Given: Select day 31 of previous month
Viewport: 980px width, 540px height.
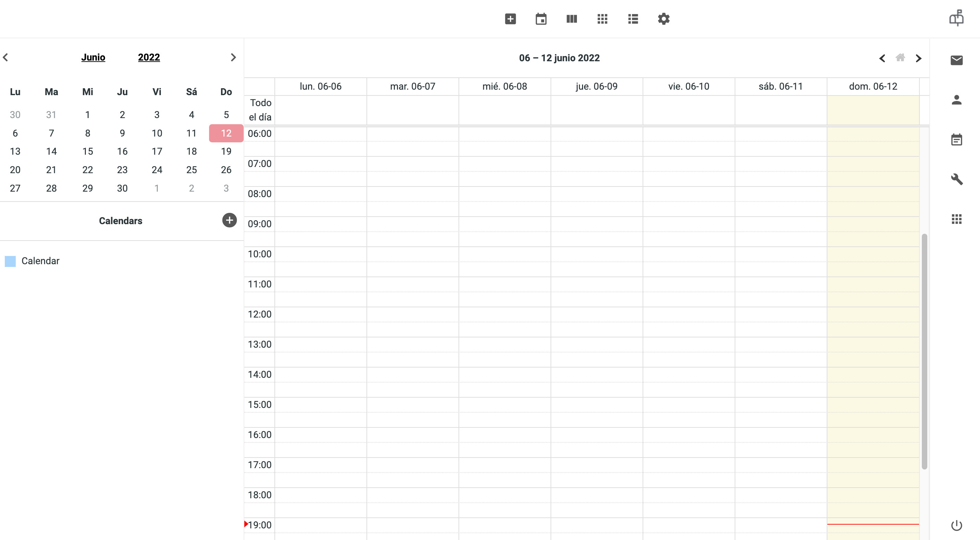Looking at the screenshot, I should click(x=51, y=115).
